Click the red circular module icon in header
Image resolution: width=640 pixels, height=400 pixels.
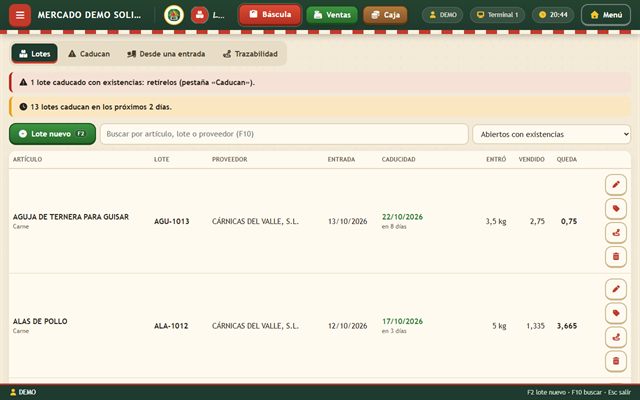click(200, 15)
